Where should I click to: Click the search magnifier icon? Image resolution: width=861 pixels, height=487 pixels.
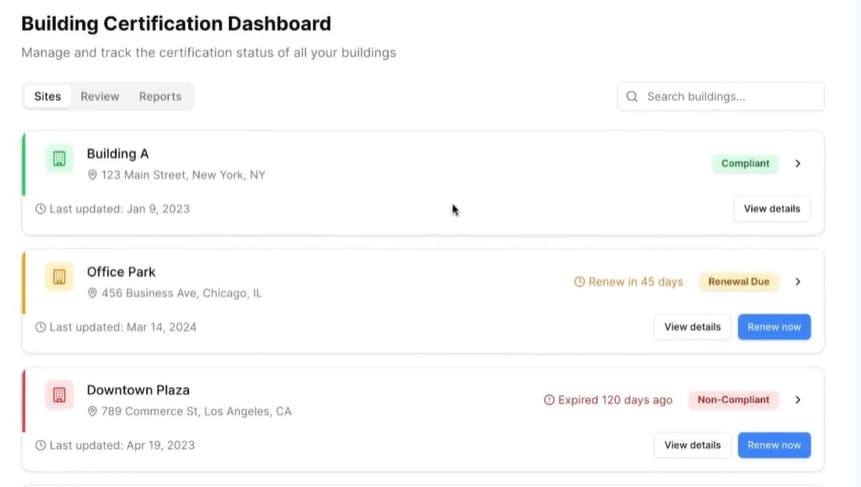pyautogui.click(x=632, y=97)
